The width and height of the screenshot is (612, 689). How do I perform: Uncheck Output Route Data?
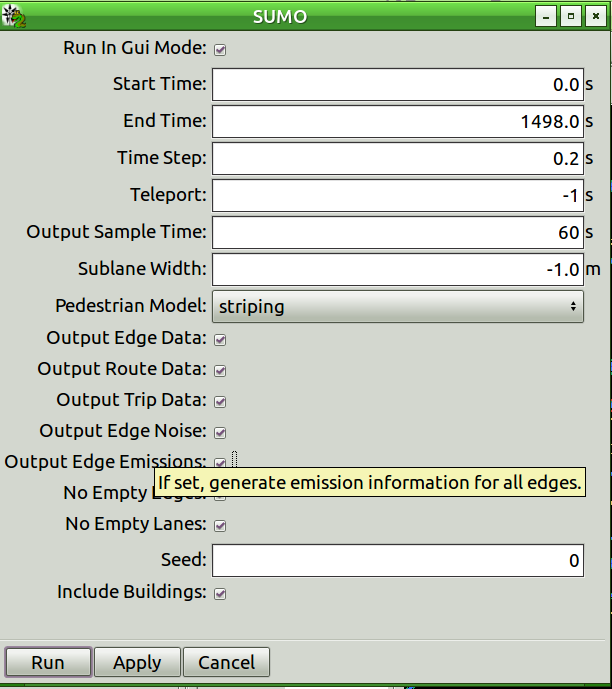tap(220, 371)
